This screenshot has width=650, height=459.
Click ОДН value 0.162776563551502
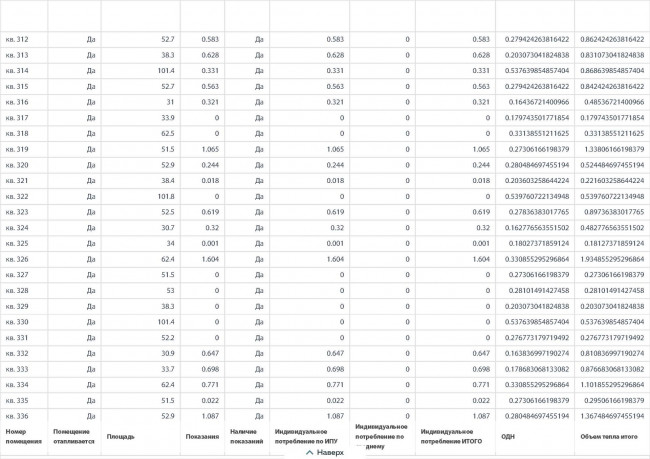pyautogui.click(x=537, y=228)
